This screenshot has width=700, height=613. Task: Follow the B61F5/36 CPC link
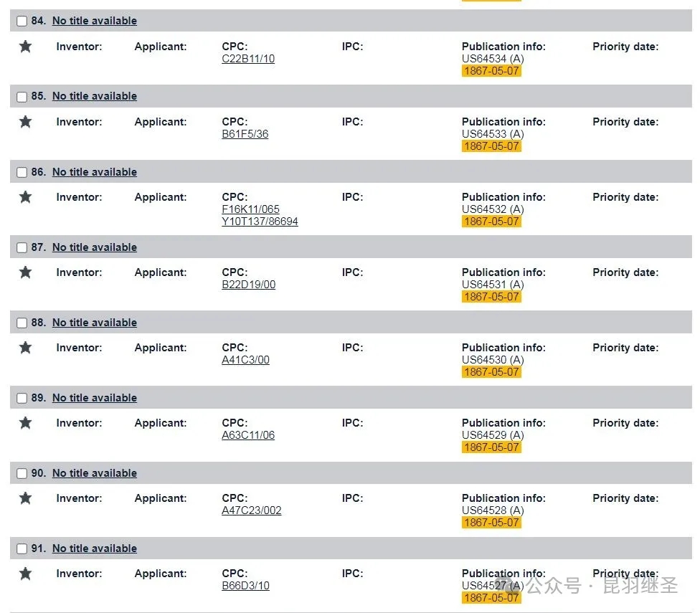pyautogui.click(x=245, y=134)
